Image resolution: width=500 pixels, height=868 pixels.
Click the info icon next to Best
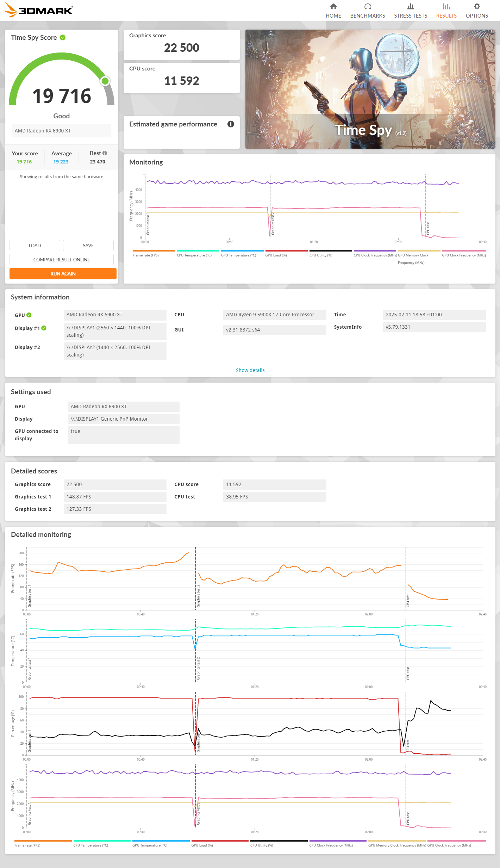click(105, 153)
